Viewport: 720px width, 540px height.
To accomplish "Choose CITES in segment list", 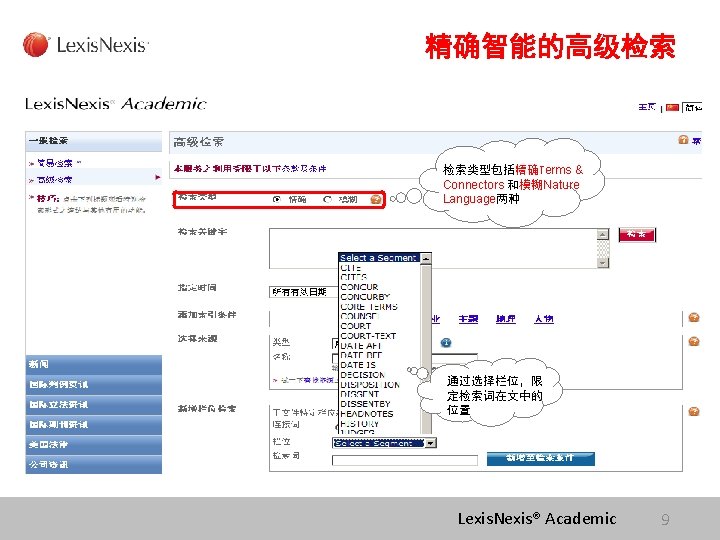I will tap(354, 277).
